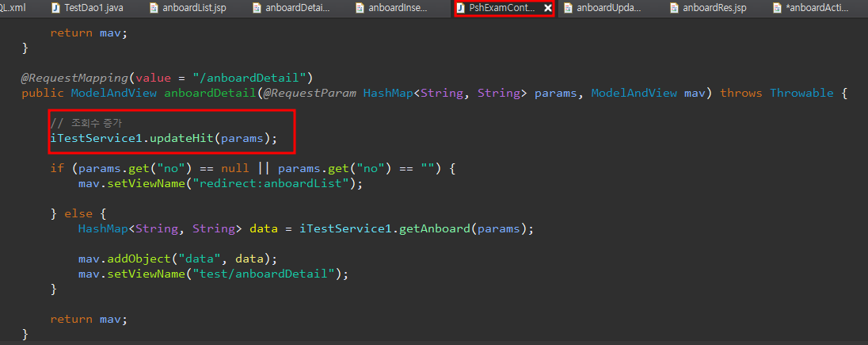This screenshot has width=868, height=345.
Task: Click the updateHit method call
Action: (181, 138)
